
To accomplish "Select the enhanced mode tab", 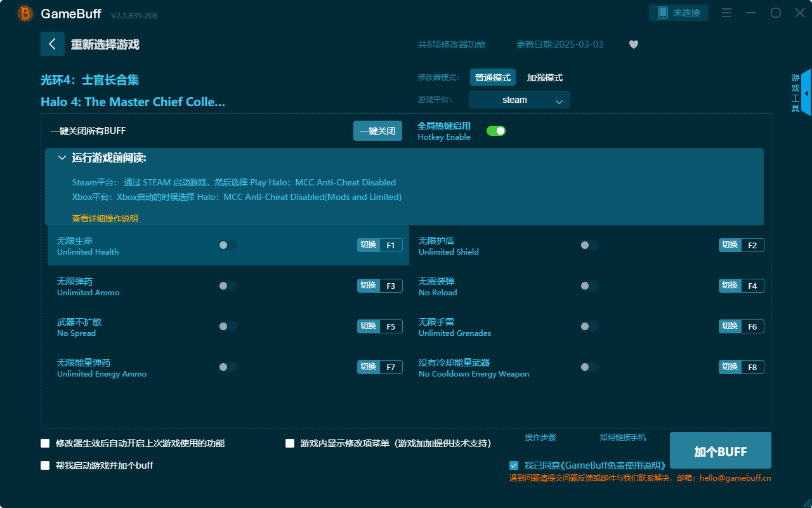I will [x=544, y=77].
